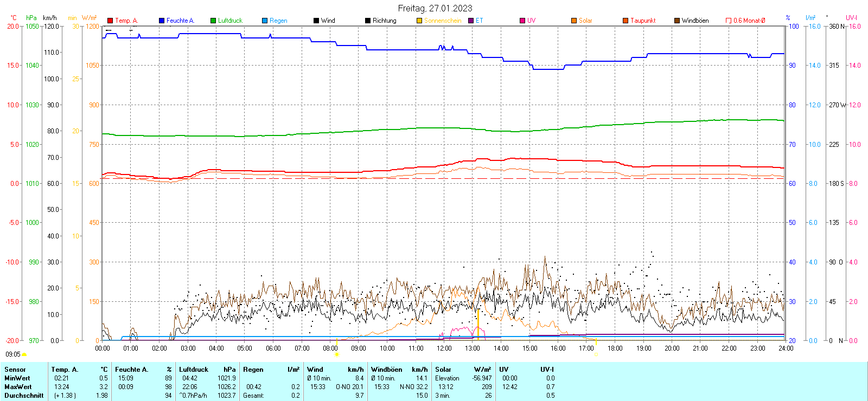Click the Taupunkt legend label
The height and width of the screenshot is (401, 868).
(643, 21)
